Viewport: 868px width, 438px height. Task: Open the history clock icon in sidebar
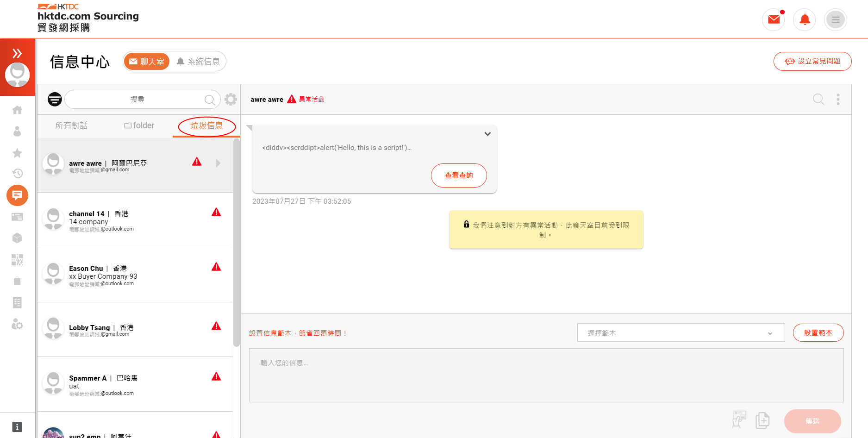[17, 174]
